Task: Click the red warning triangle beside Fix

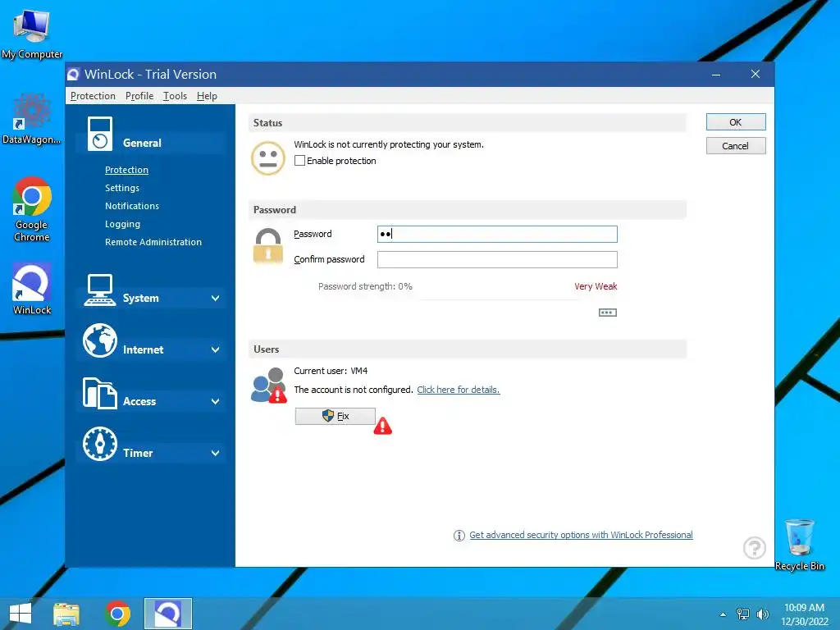Action: coord(382,426)
